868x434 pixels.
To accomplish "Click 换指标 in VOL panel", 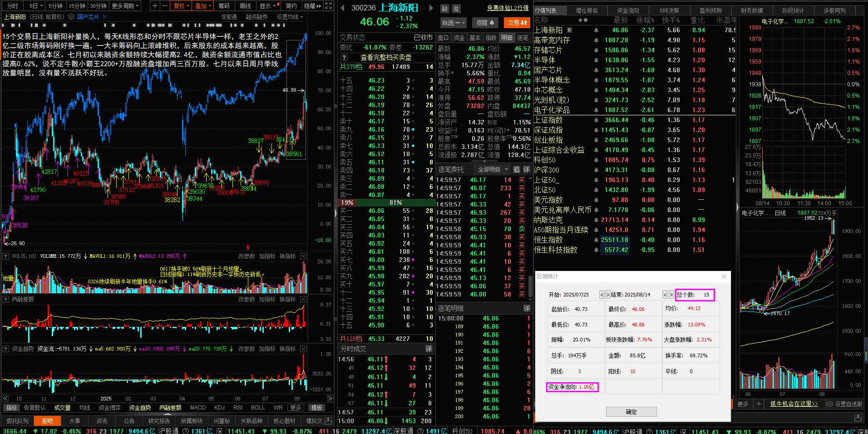I will [x=287, y=256].
